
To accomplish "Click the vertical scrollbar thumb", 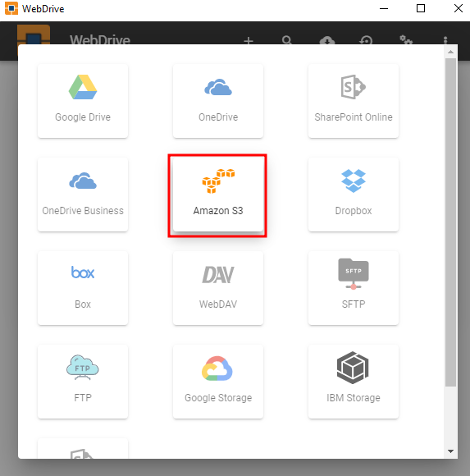I will click(450, 222).
